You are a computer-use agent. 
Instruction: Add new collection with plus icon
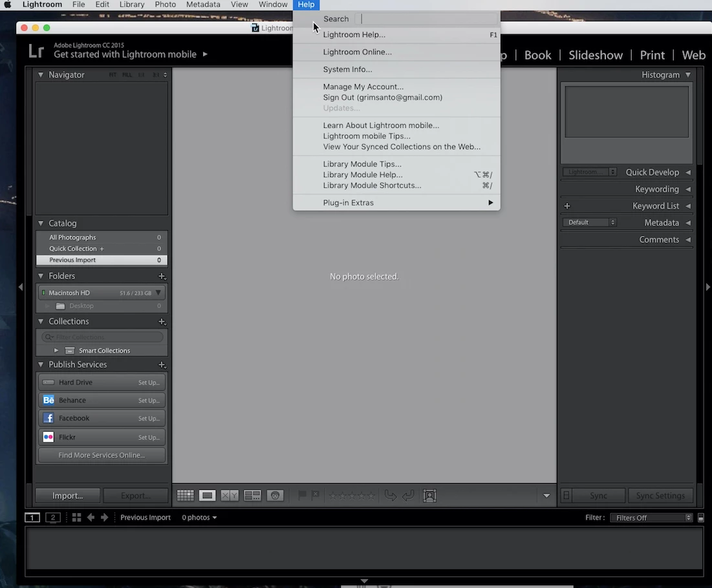[x=162, y=322]
